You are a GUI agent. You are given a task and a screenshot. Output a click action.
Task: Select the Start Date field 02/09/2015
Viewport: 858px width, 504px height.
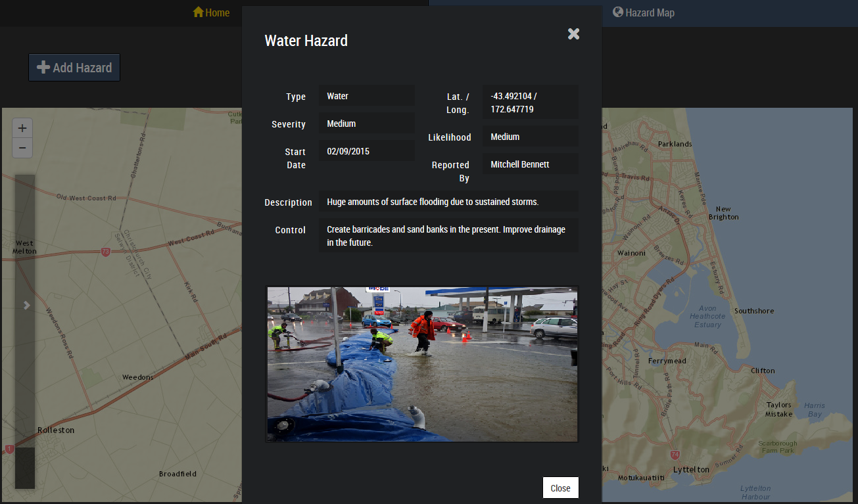pyautogui.click(x=366, y=151)
